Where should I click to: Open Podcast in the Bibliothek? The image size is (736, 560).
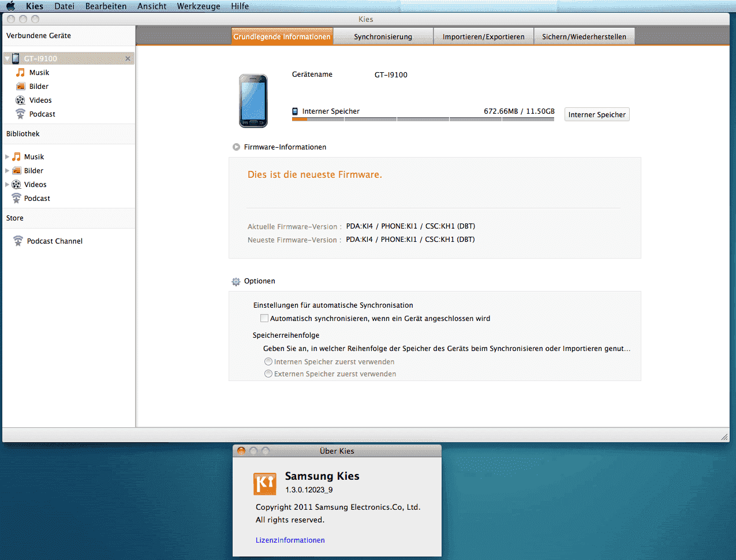(x=37, y=199)
